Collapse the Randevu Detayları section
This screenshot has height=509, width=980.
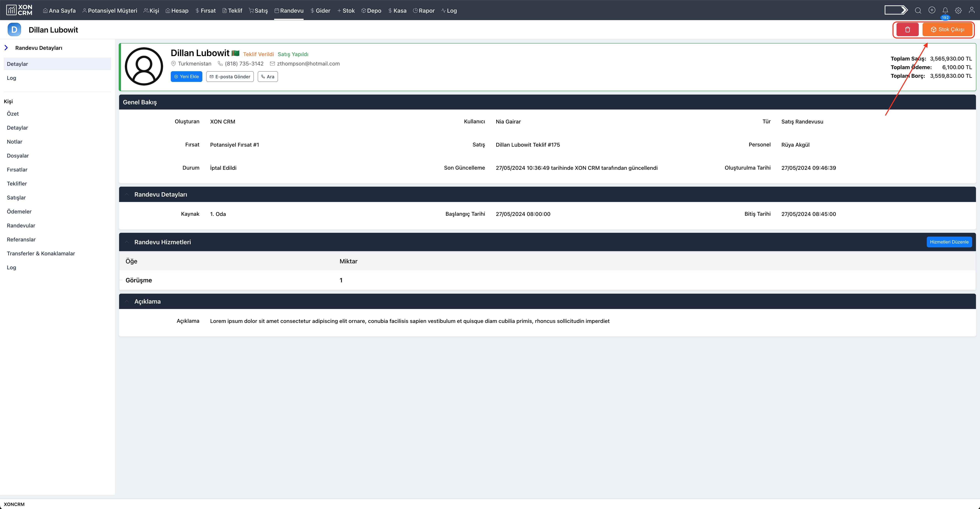pyautogui.click(x=127, y=194)
